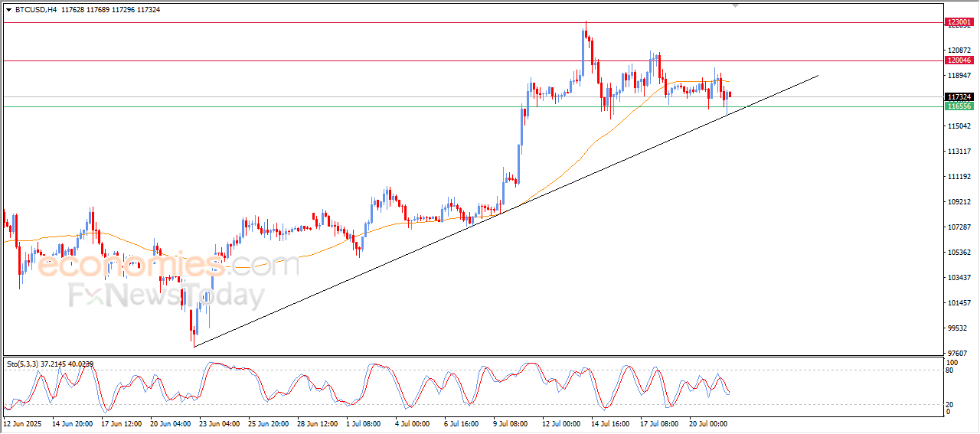
Task: Click the economies.com watermark logo
Action: (x=168, y=266)
